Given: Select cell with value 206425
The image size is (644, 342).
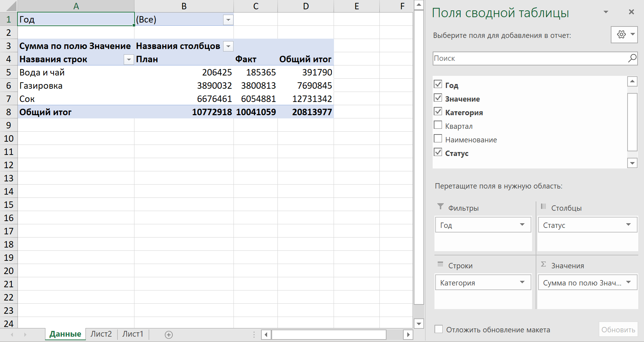Looking at the screenshot, I should pos(184,73).
